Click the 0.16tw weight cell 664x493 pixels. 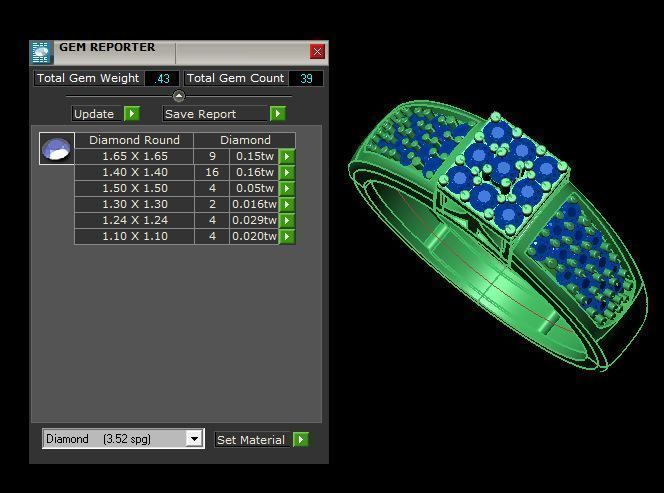point(254,172)
